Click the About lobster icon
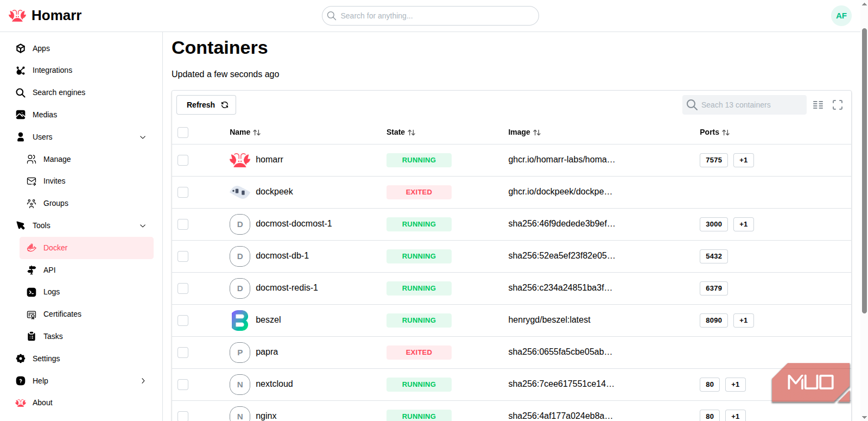Viewport: 868px width, 421px height. [21, 403]
